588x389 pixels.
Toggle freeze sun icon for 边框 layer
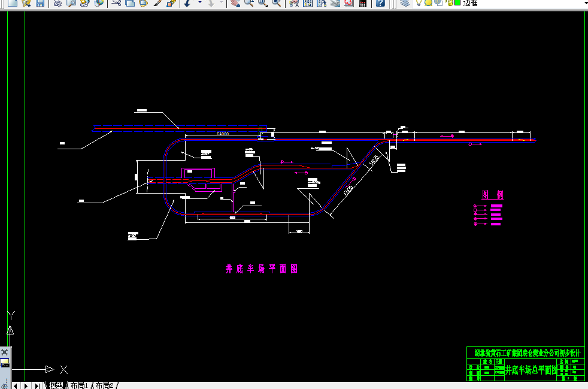428,3
